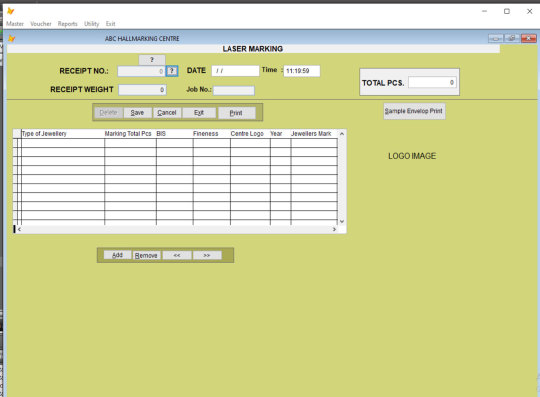The height and width of the screenshot is (397, 540).
Task: Focus the Receipt No. input field
Action: click(x=141, y=71)
